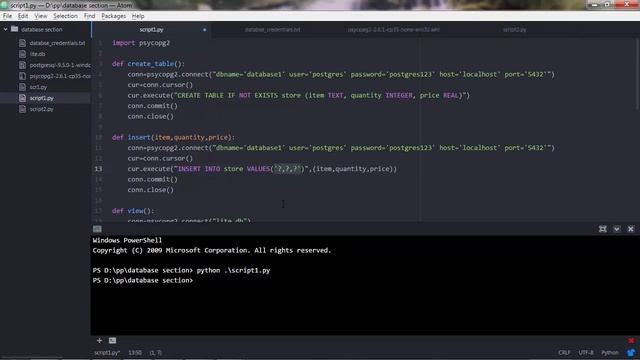This screenshot has height=360, width=640.
Task: Select the database section project folder
Action: pyautogui.click(x=42, y=29)
